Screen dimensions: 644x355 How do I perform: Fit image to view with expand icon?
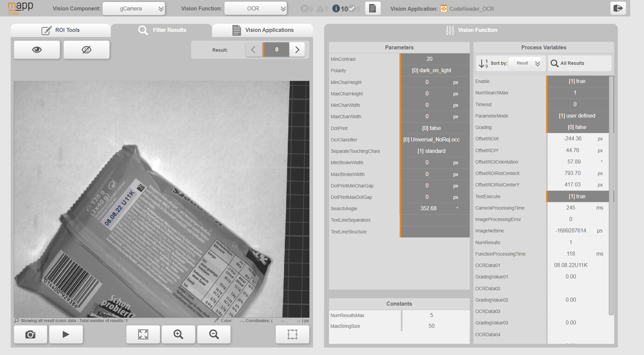tap(143, 335)
